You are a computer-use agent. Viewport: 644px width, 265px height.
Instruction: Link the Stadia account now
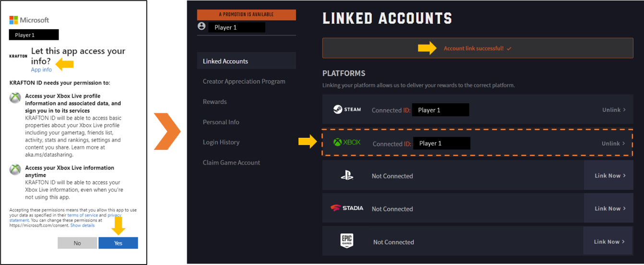609,208
